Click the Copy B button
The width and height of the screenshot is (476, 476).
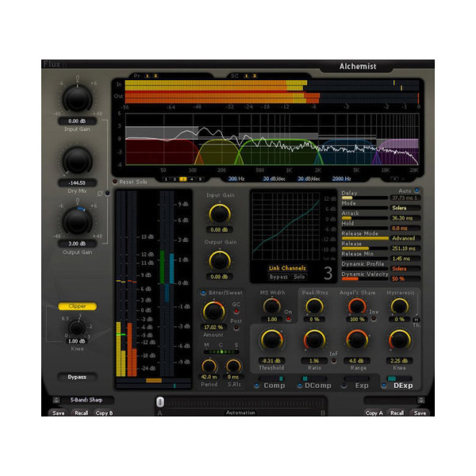(104, 413)
